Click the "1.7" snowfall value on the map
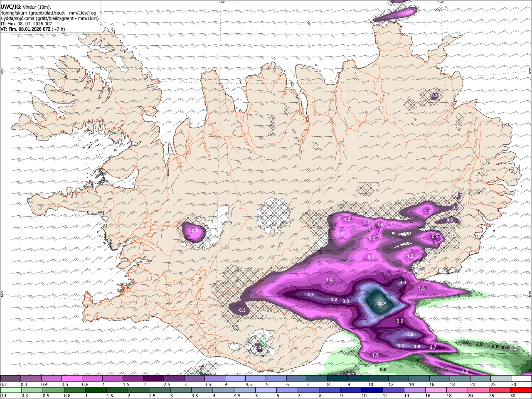The image size is (532, 399). 428,212
